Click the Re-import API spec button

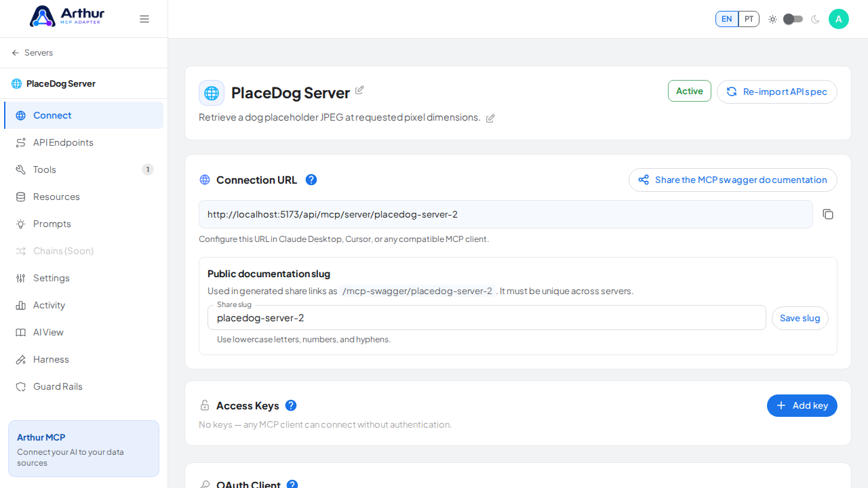point(777,91)
